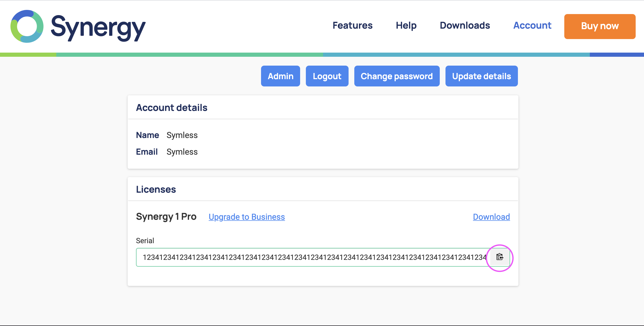644x326 pixels.
Task: Click the copy serial clipboard icon
Action: point(500,257)
